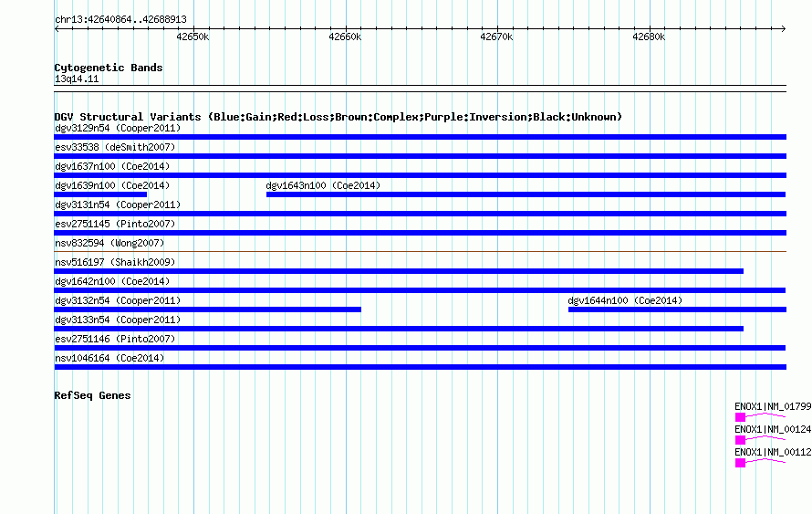This screenshot has width=812, height=514.
Task: Click the blue bar under dgv1643n100
Action: pyautogui.click(x=526, y=194)
